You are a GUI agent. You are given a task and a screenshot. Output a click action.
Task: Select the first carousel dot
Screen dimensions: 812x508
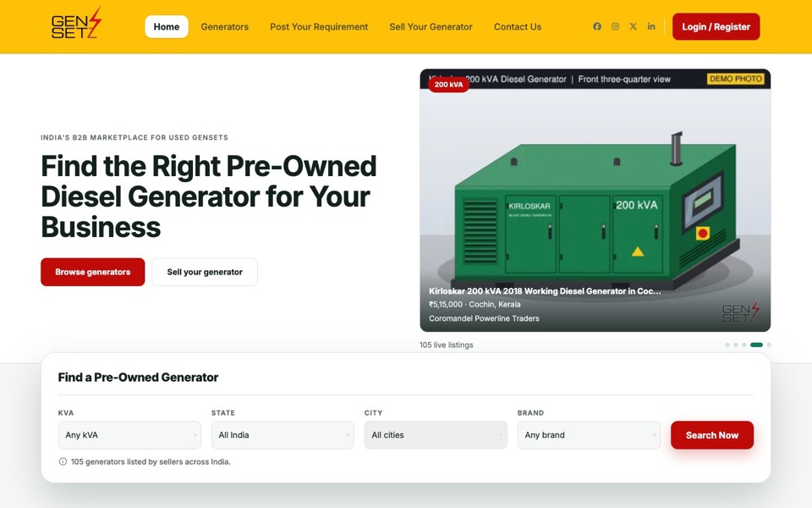tap(727, 345)
